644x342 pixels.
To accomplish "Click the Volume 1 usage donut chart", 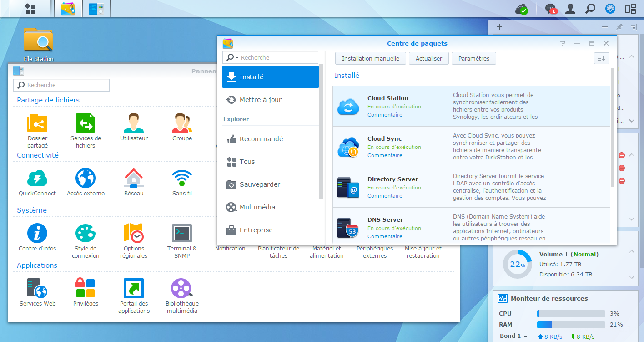I will (x=518, y=265).
